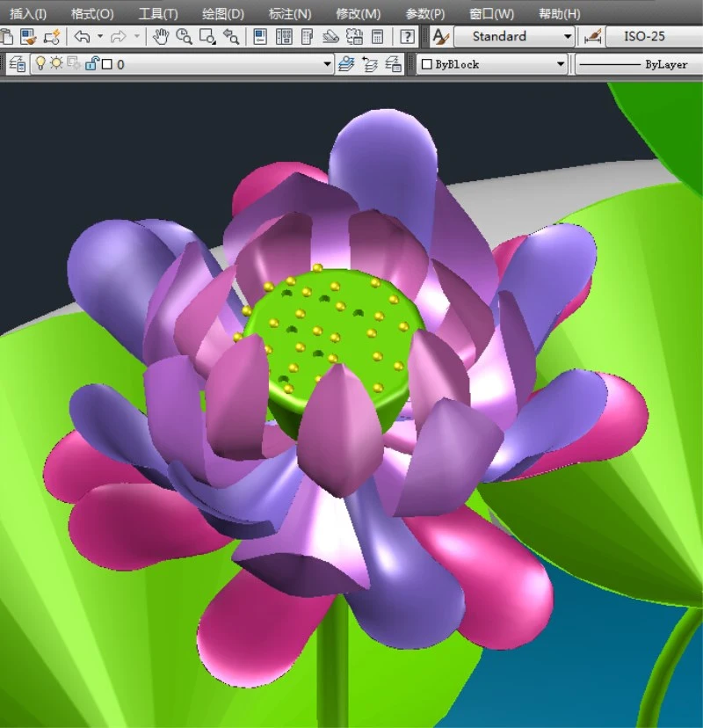
Task: Open the 参数(P) menu
Action: tap(425, 14)
